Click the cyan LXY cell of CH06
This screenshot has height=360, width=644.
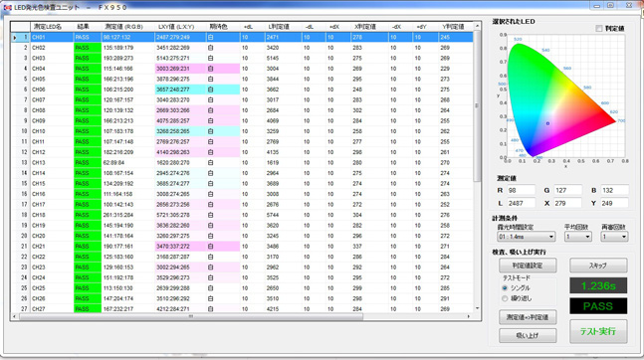(x=180, y=90)
